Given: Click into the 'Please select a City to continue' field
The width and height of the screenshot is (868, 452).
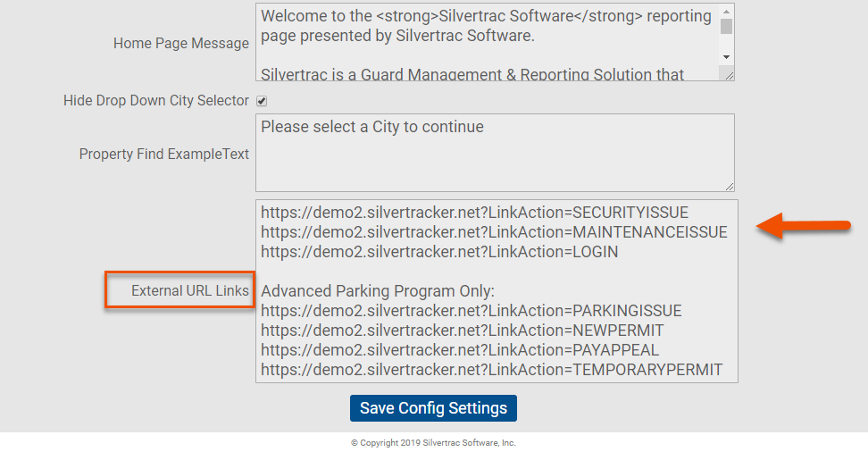Looking at the screenshot, I should 495,153.
